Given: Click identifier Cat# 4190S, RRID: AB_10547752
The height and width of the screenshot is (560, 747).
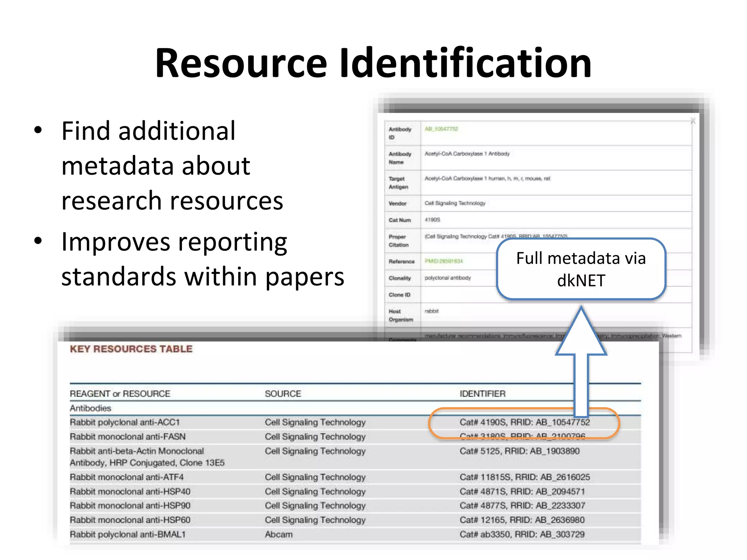Looking at the screenshot, I should [525, 422].
